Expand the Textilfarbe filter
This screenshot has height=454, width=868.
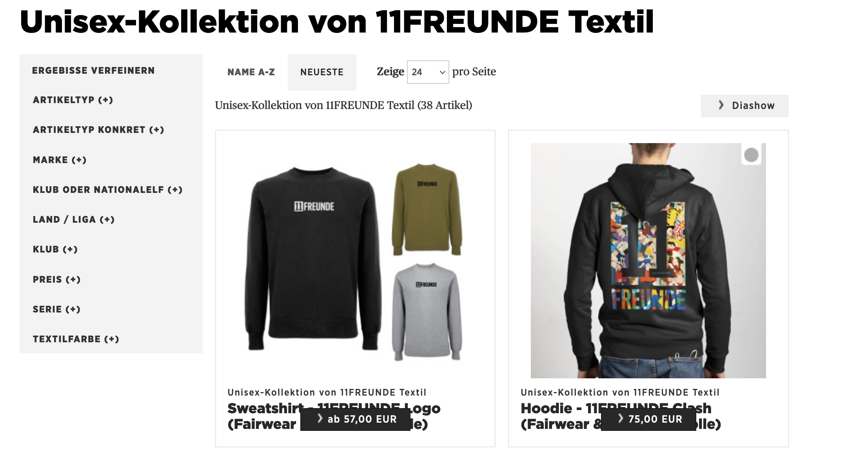[76, 339]
